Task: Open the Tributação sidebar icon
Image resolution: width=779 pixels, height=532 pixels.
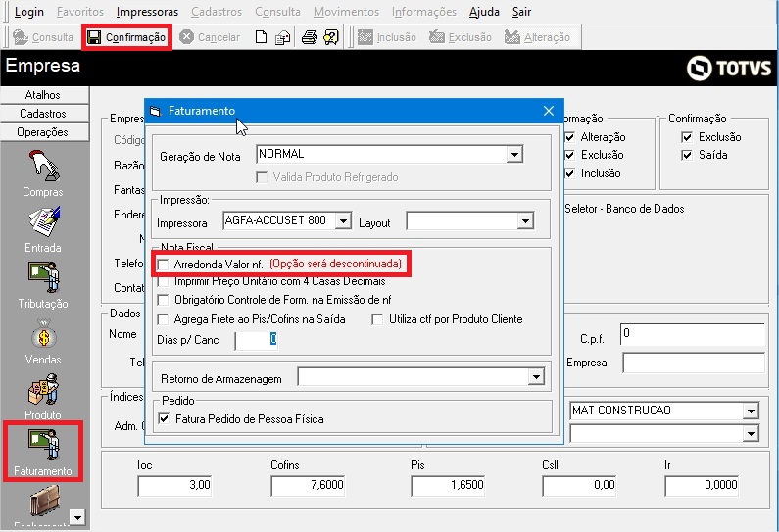Action: (44, 277)
